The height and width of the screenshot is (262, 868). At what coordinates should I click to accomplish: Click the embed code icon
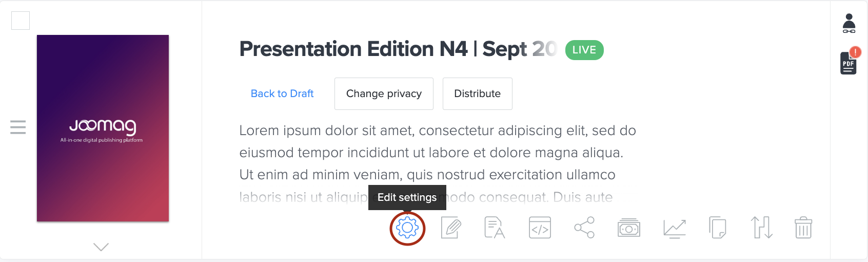click(x=540, y=228)
